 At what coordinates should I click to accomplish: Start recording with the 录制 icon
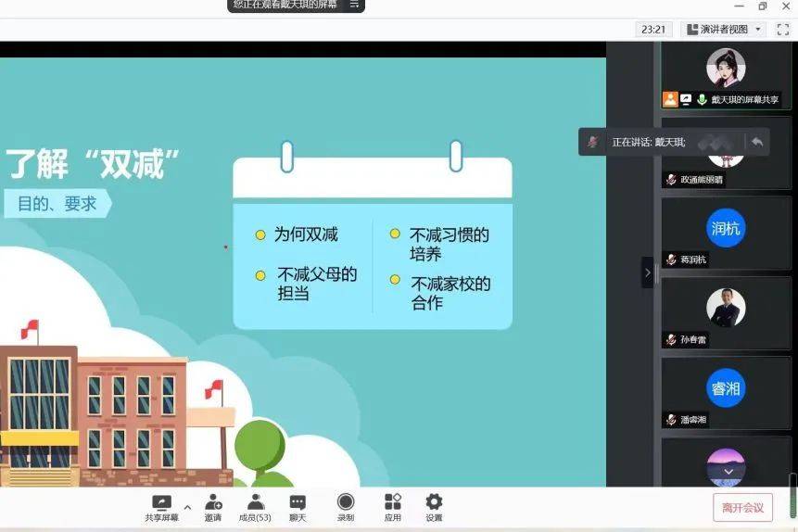coord(346,503)
